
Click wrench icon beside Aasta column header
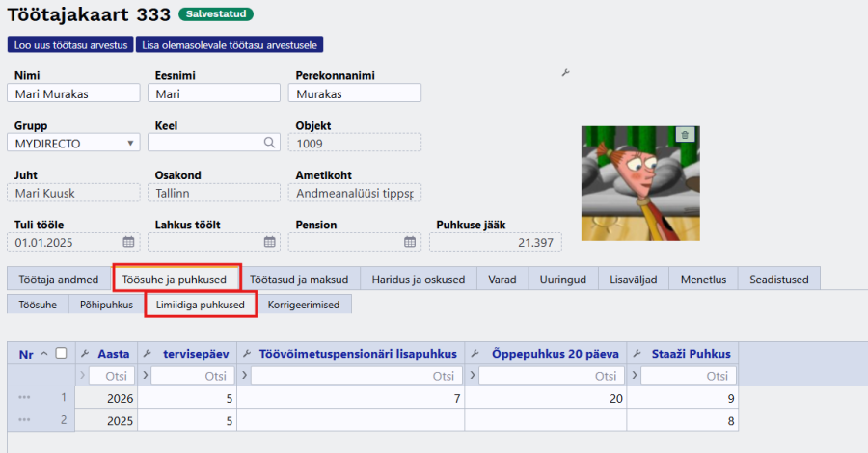tap(84, 354)
